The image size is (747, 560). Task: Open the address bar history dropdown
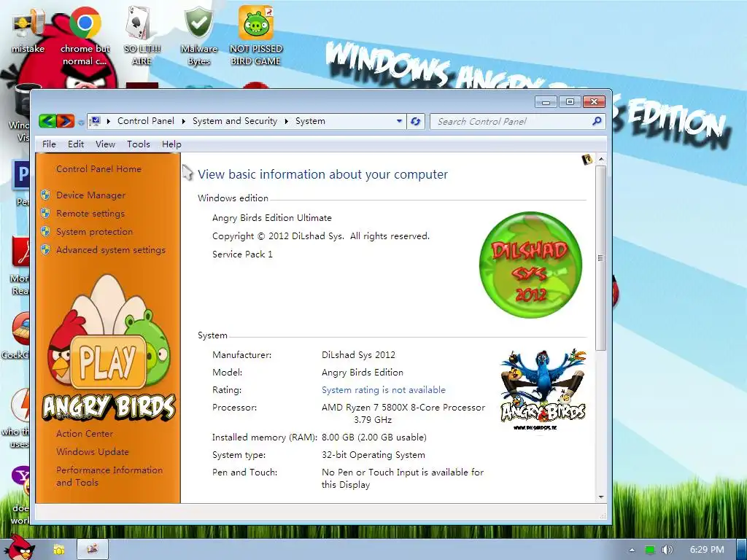pyautogui.click(x=399, y=122)
